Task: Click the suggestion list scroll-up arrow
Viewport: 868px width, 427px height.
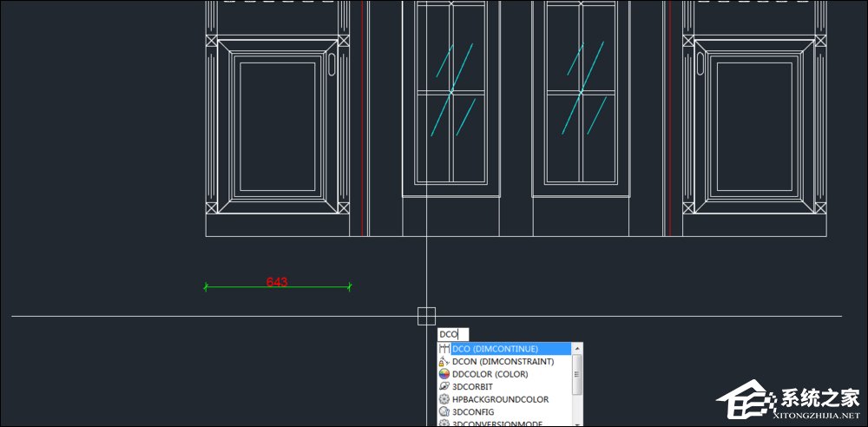Action: [577, 349]
